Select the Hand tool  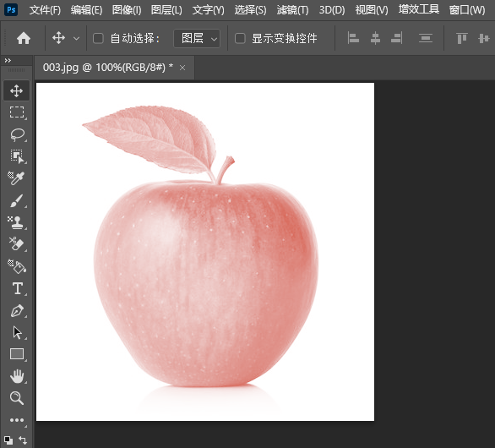(x=17, y=376)
